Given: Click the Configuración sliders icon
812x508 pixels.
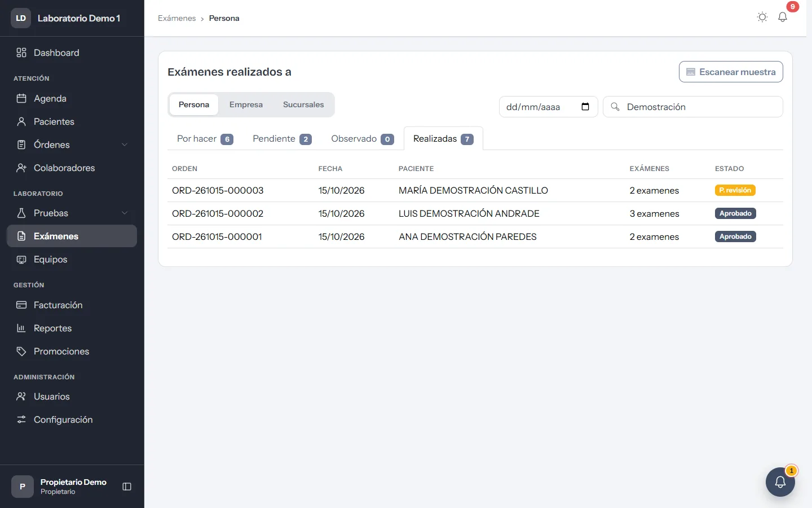Looking at the screenshot, I should (x=21, y=419).
